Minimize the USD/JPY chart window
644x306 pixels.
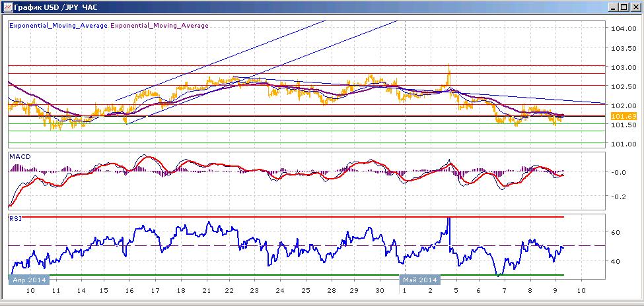(x=613, y=7)
